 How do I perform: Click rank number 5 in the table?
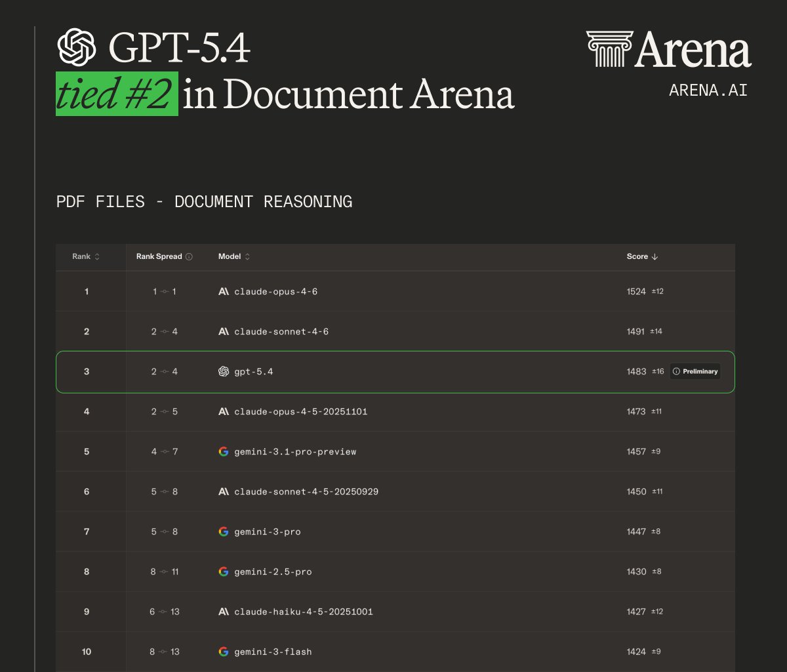(x=87, y=451)
